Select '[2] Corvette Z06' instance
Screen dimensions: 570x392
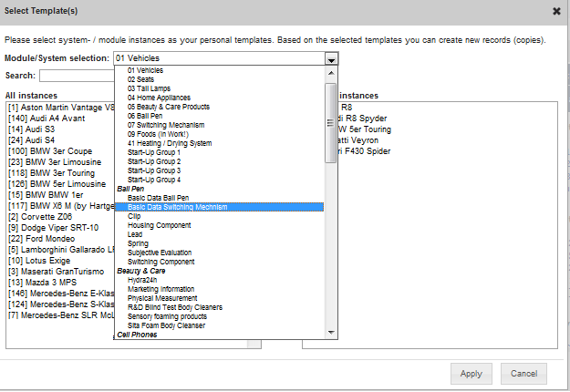(x=40, y=217)
